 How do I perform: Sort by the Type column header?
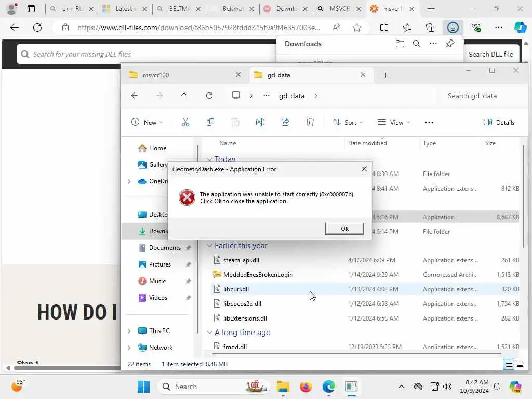point(429,143)
